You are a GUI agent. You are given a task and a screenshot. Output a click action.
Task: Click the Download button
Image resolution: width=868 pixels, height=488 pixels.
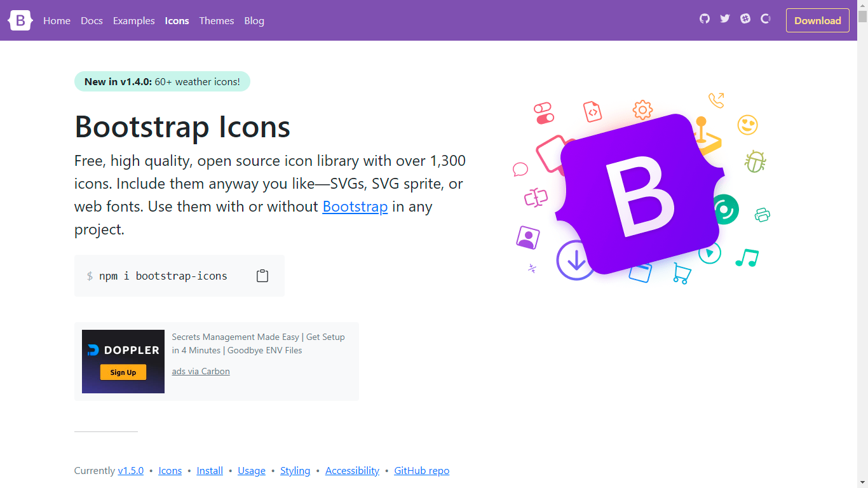(x=818, y=20)
